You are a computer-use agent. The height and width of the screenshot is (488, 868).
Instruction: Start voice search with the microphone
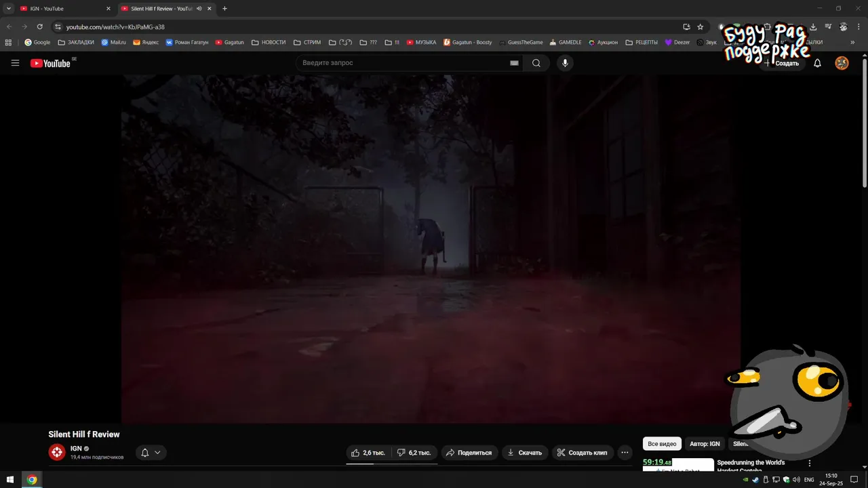click(564, 63)
